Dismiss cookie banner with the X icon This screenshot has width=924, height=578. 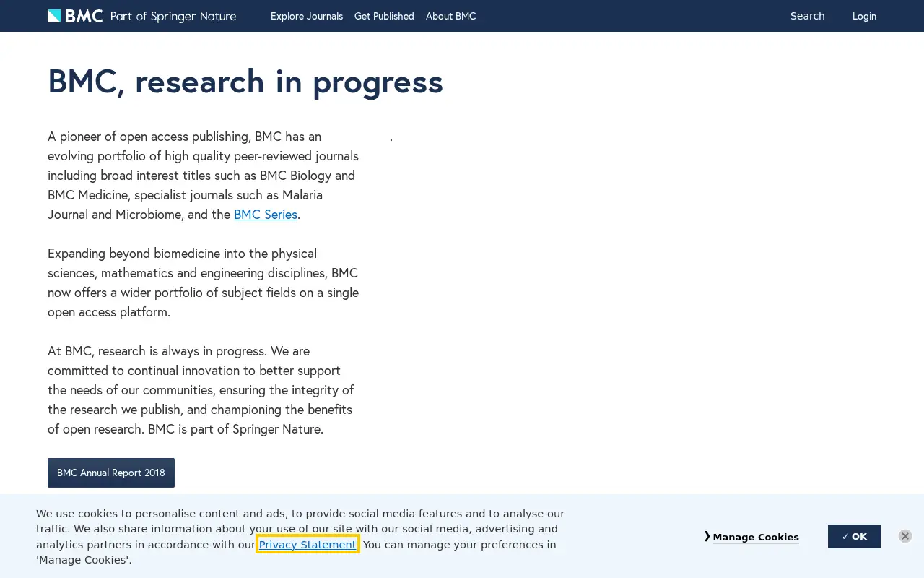(x=905, y=536)
